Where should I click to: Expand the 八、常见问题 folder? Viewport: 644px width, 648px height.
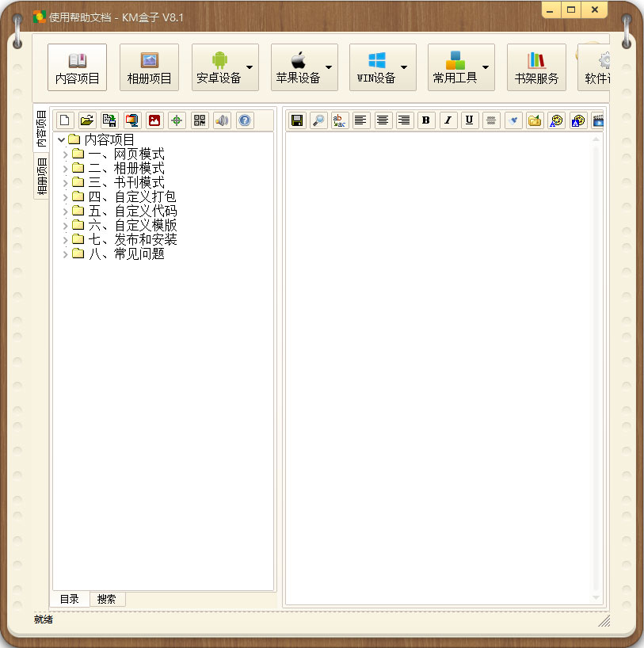(65, 254)
